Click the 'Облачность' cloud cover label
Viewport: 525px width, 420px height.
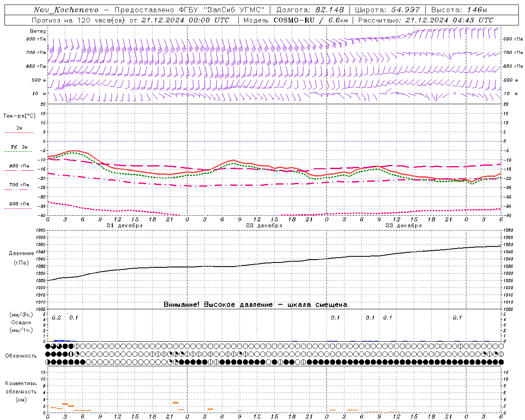[x=21, y=356]
